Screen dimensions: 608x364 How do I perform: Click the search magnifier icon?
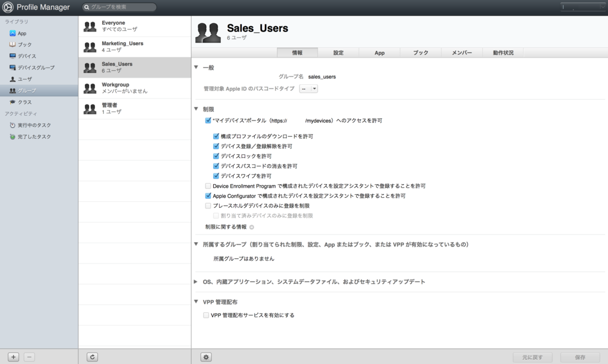click(x=87, y=7)
